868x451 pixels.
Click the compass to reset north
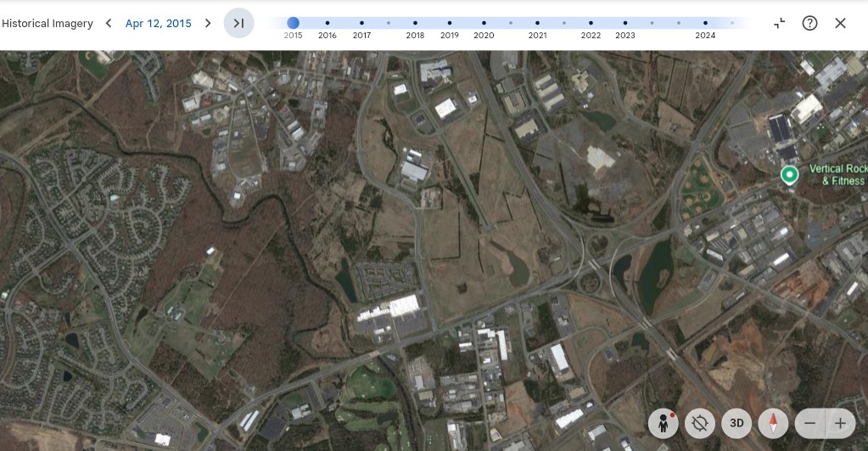click(x=773, y=423)
